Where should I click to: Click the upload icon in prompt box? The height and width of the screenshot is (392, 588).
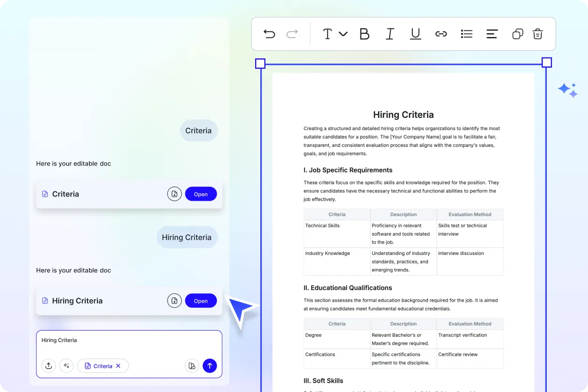click(x=49, y=366)
